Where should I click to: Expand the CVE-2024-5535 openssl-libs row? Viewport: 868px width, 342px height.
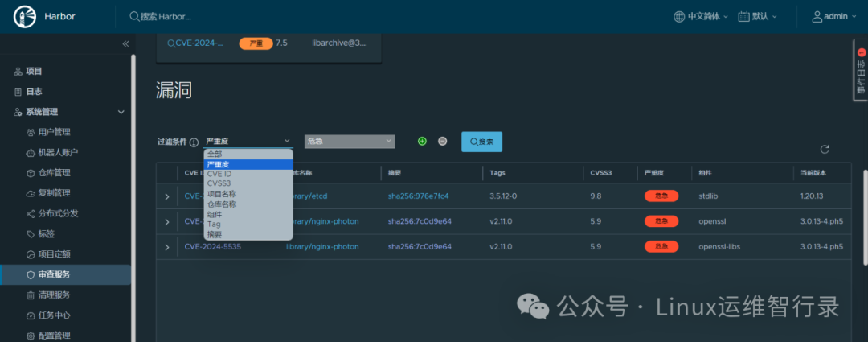[166, 247]
